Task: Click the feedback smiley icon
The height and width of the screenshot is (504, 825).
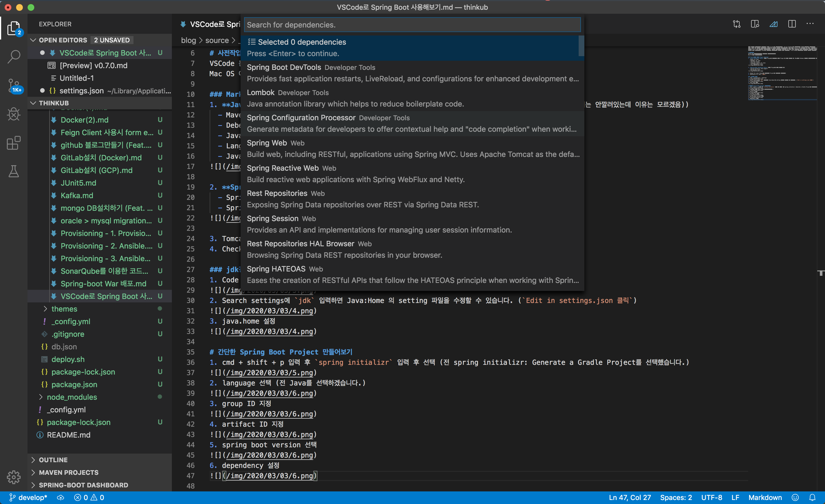Action: click(795, 498)
